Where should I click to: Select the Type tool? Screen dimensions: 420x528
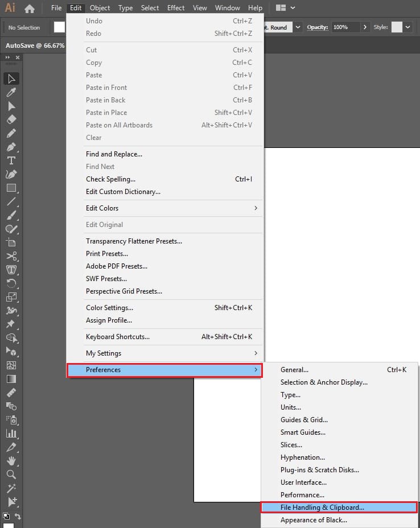pyautogui.click(x=11, y=160)
